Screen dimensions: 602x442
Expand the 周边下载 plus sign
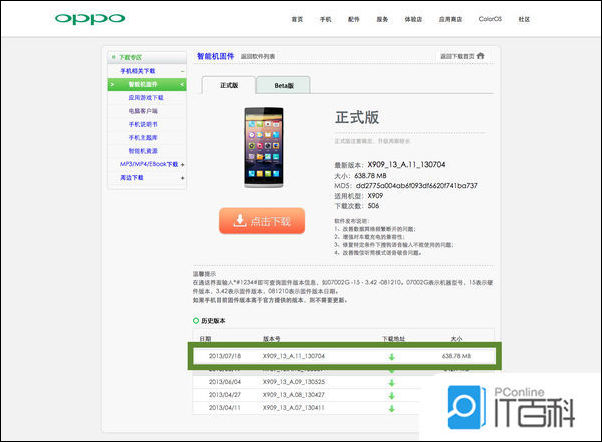tap(182, 178)
